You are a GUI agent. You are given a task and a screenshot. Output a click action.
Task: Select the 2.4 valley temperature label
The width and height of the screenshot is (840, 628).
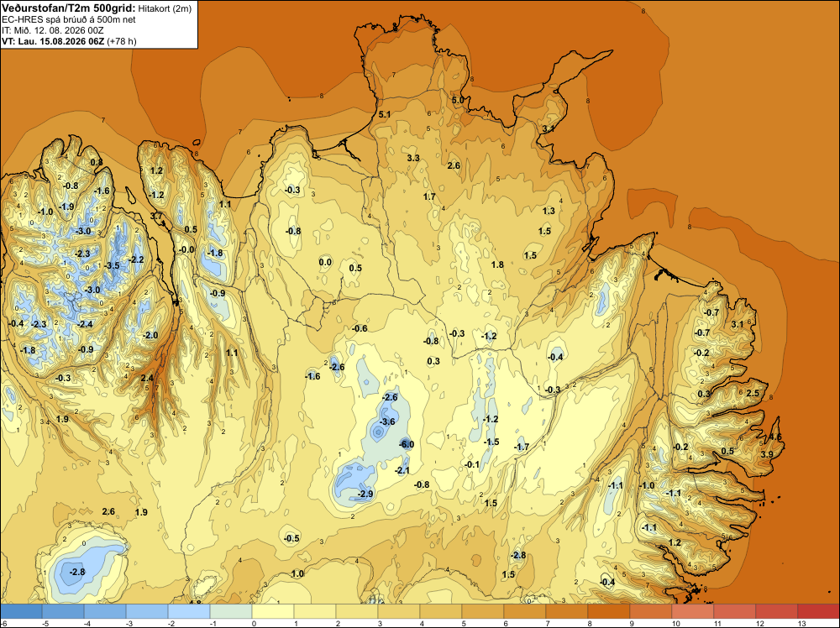coord(147,378)
